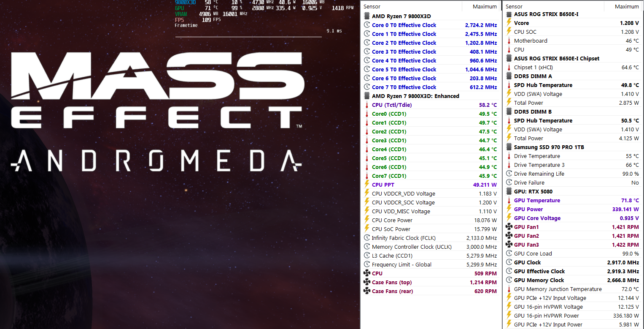Select the Core 5 T0 Effective Clock row
Image resolution: width=644 pixels, height=329 pixels.
pyautogui.click(x=430, y=69)
